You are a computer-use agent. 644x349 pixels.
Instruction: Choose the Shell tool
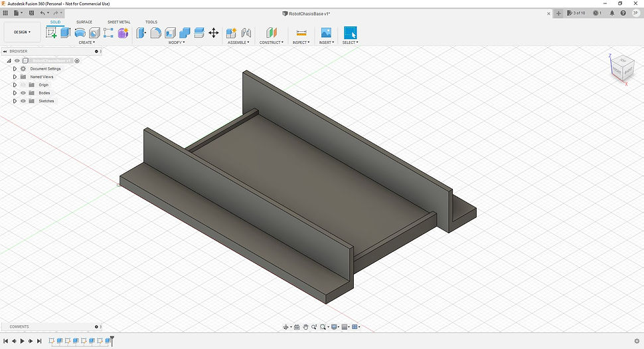170,33
